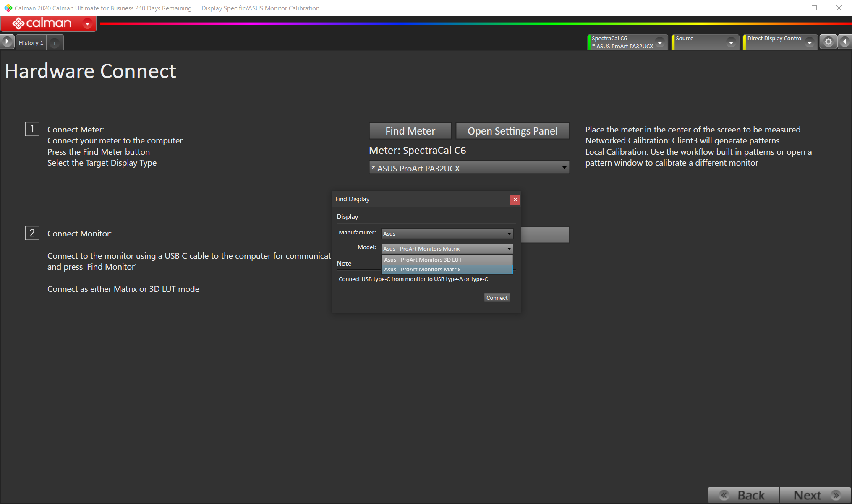Screen dimensions: 852x504
Task: Close the Find Display dialog
Action: coord(515,200)
